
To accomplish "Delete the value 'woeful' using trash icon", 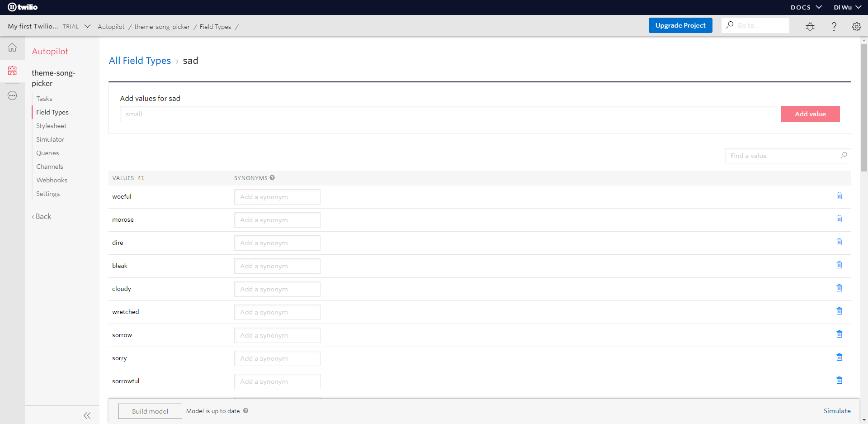I will pyautogui.click(x=840, y=195).
